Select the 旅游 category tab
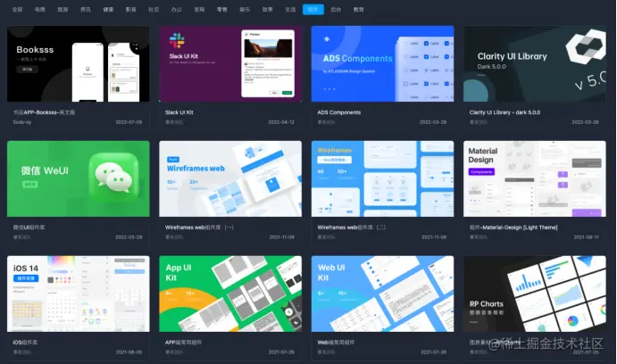The image size is (617, 364). coord(63,10)
